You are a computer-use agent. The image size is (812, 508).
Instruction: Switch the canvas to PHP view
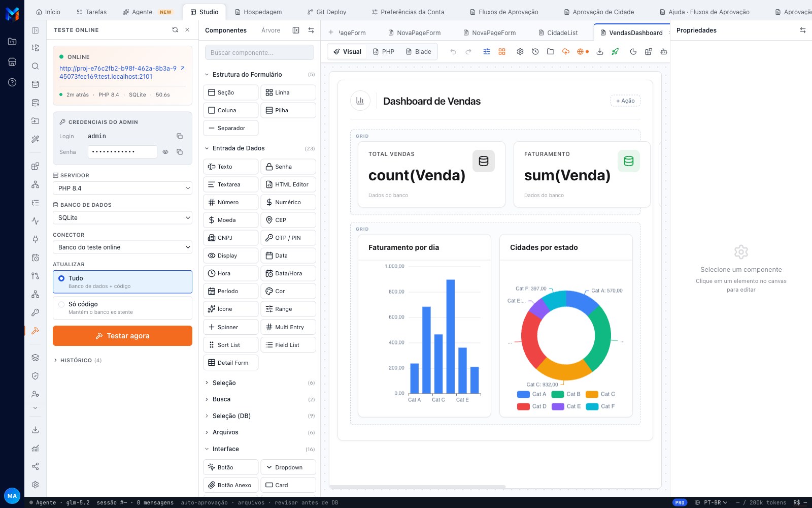click(384, 52)
